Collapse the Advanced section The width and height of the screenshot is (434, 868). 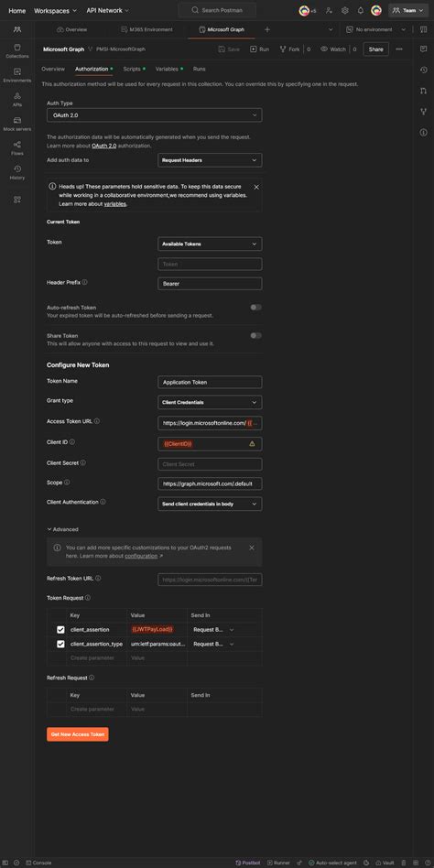pyautogui.click(x=62, y=529)
